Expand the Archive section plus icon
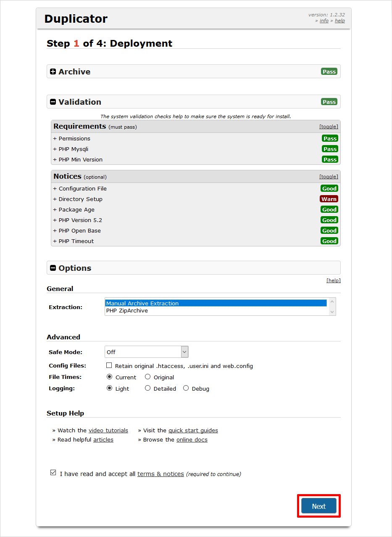392x537 pixels. [x=53, y=72]
